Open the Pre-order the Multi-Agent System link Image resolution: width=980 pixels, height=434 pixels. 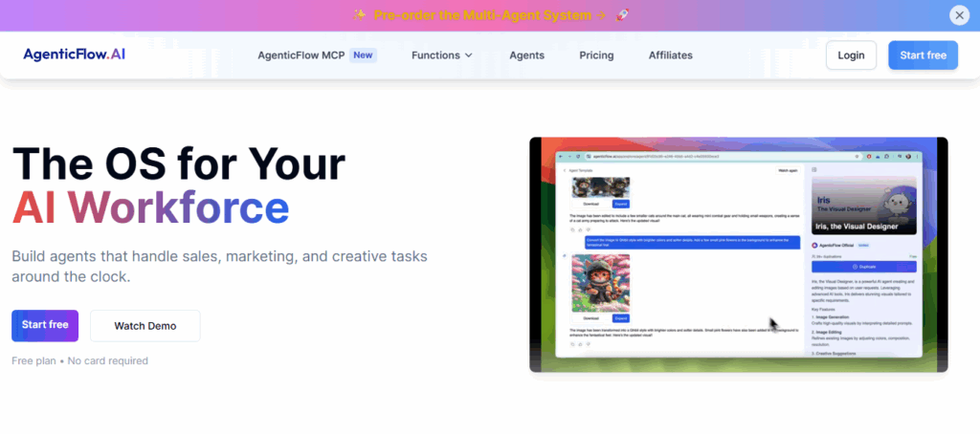(490, 15)
